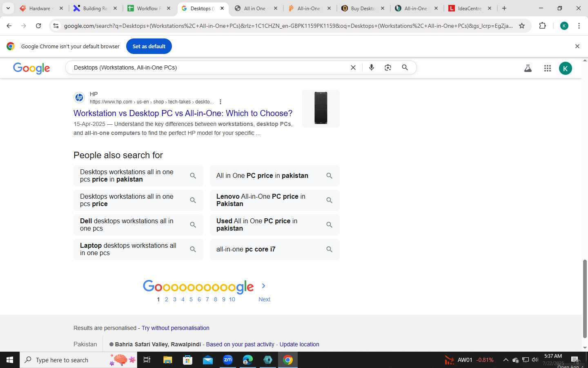Dismiss the default browser notification bar
Screen dimensions: 588x368
577,46
